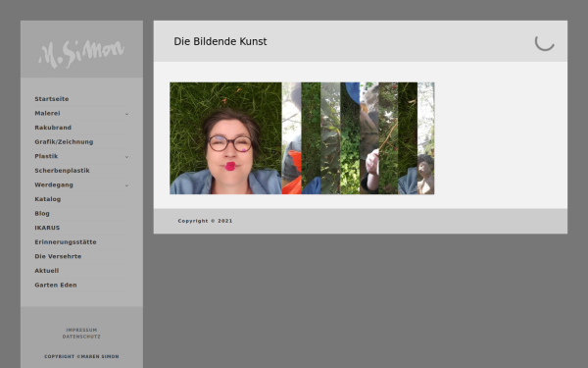Open the IKARUS page
This screenshot has height=368, width=588.
(47, 228)
